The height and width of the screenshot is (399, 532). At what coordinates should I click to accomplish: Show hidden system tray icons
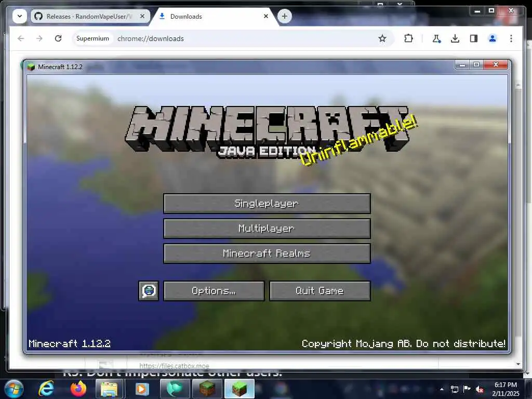pos(442,389)
